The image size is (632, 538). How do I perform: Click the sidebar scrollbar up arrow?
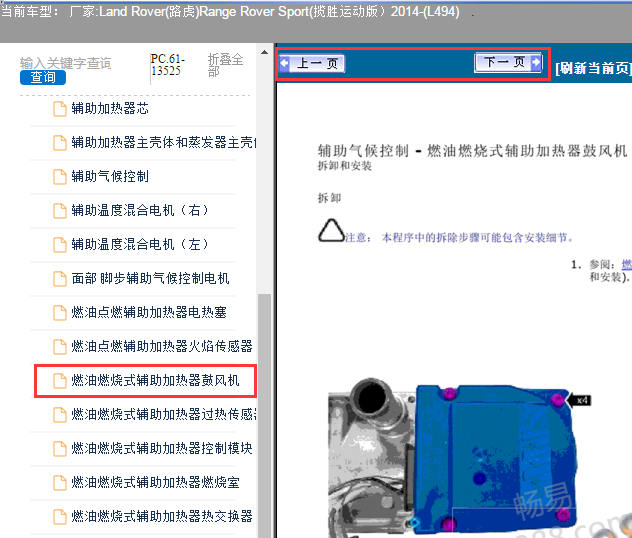[264, 52]
